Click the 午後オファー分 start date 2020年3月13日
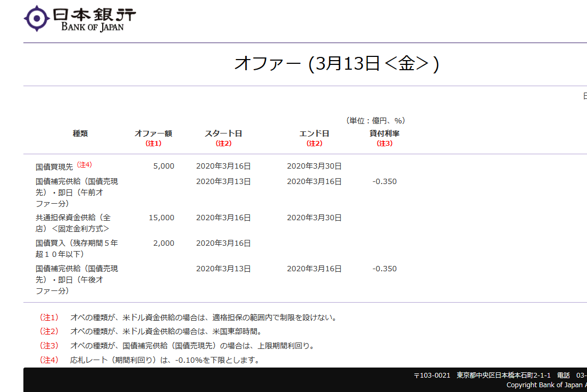Screen dimensions: 587x392 click(223, 269)
